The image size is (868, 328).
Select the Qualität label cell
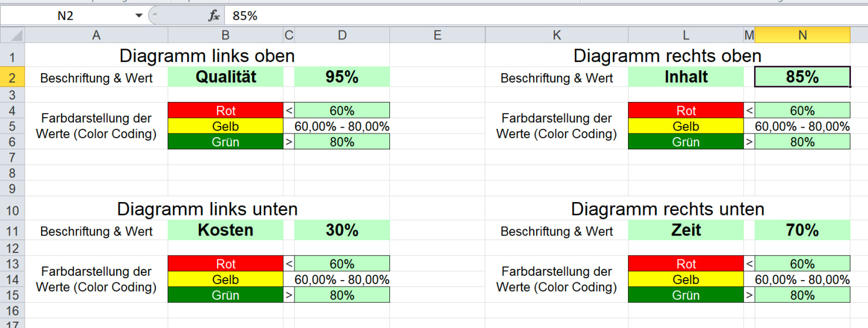click(x=226, y=77)
